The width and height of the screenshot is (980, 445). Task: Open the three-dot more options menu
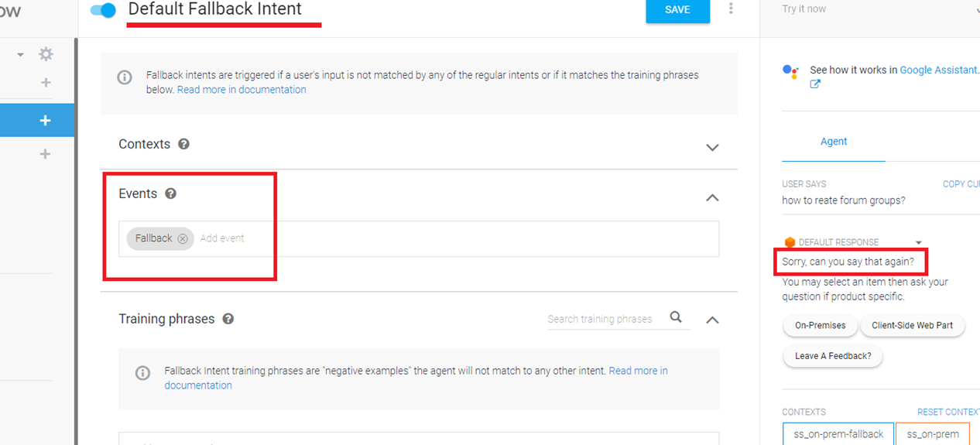click(x=731, y=9)
